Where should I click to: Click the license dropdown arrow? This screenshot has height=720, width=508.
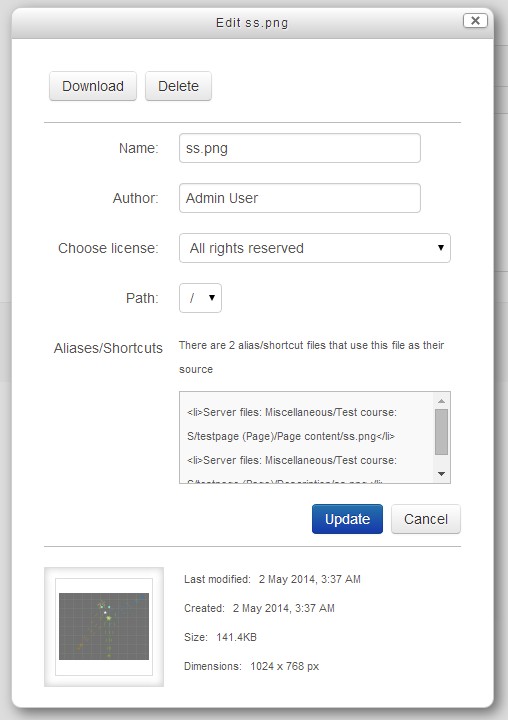pos(440,248)
